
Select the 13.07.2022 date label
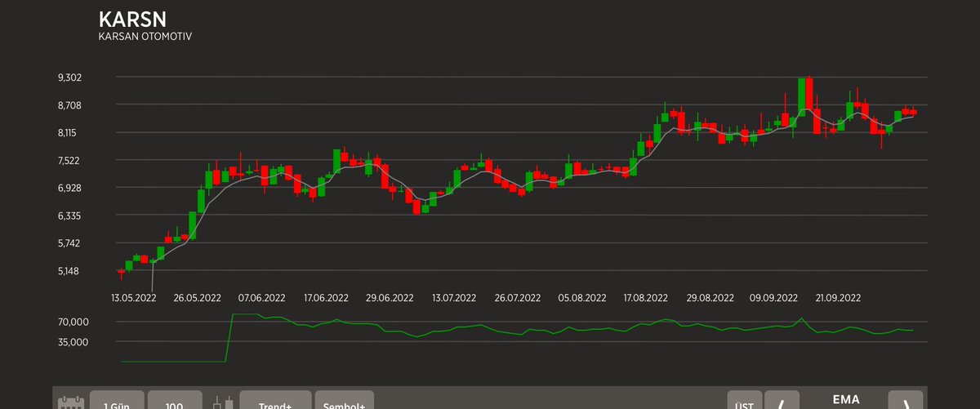pyautogui.click(x=454, y=298)
